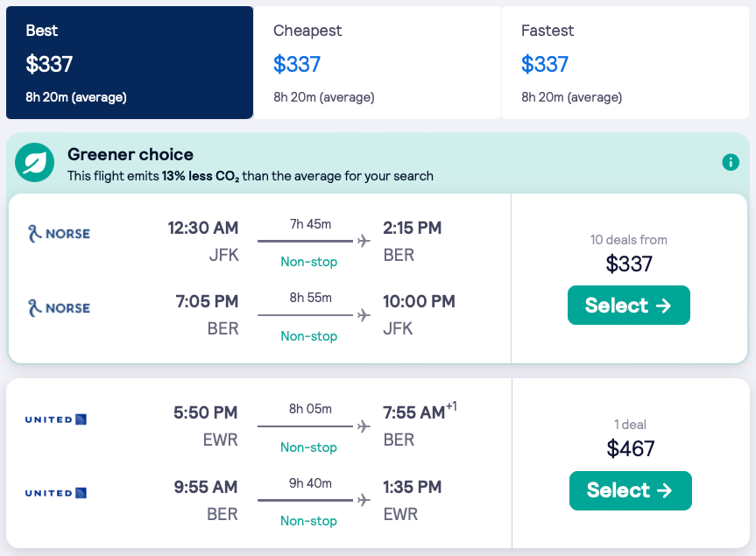Click the 1 deal label above $467
This screenshot has width=756, height=556.
[630, 425]
